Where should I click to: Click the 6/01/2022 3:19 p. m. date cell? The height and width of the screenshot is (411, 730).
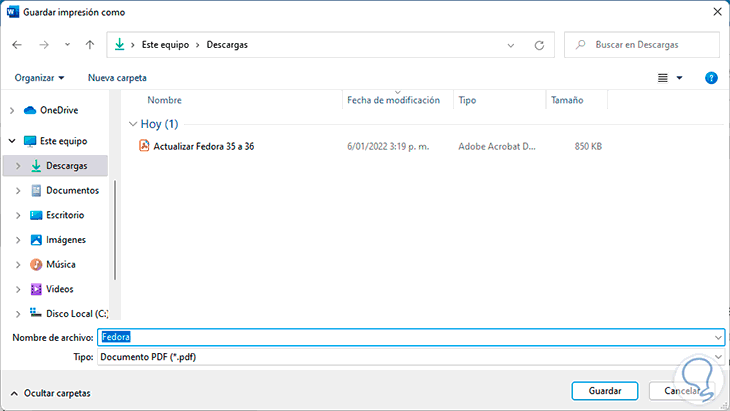[388, 146]
